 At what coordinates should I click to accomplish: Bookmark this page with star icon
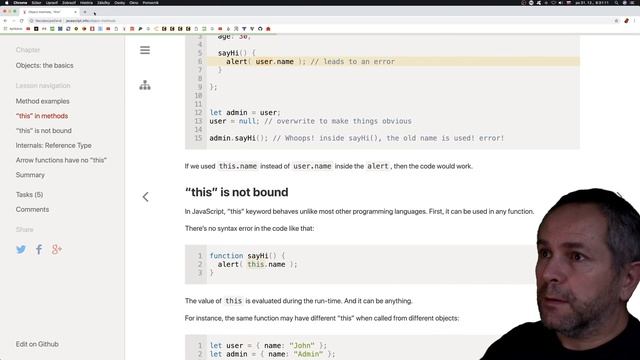[x=616, y=21]
